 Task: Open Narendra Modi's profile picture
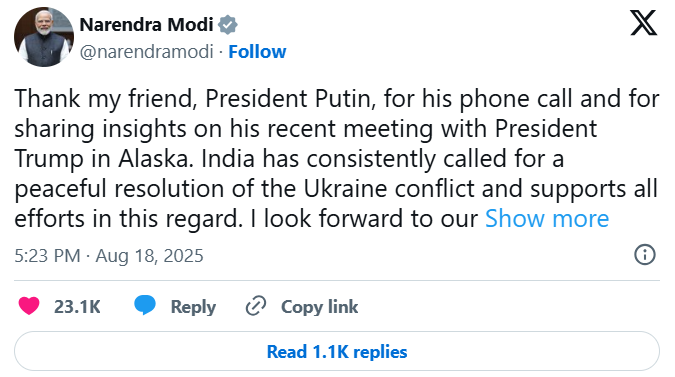pos(44,37)
